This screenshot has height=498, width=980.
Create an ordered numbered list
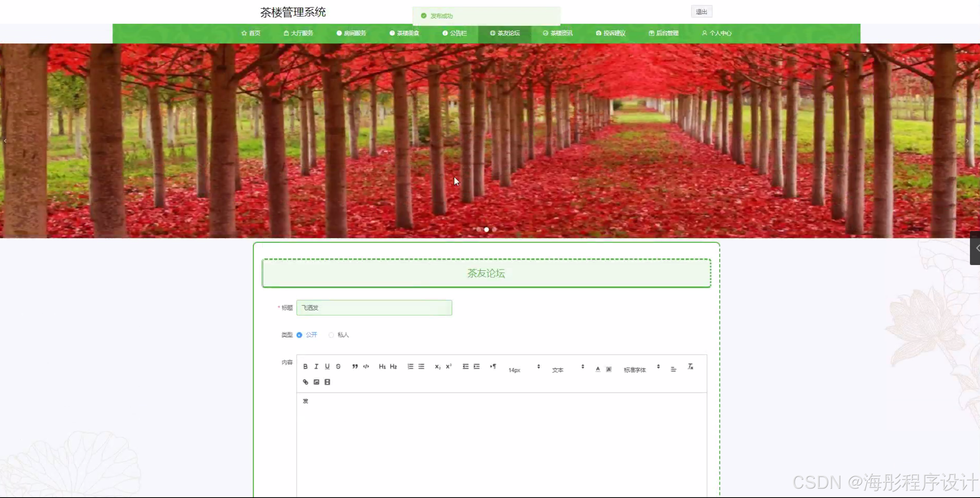[410, 366]
